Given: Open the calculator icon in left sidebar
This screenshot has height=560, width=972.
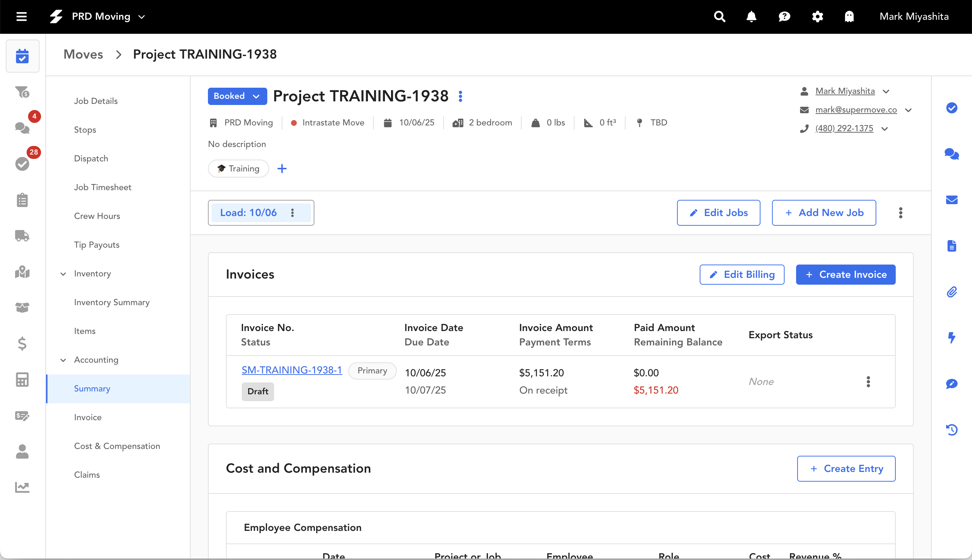Looking at the screenshot, I should [x=22, y=379].
